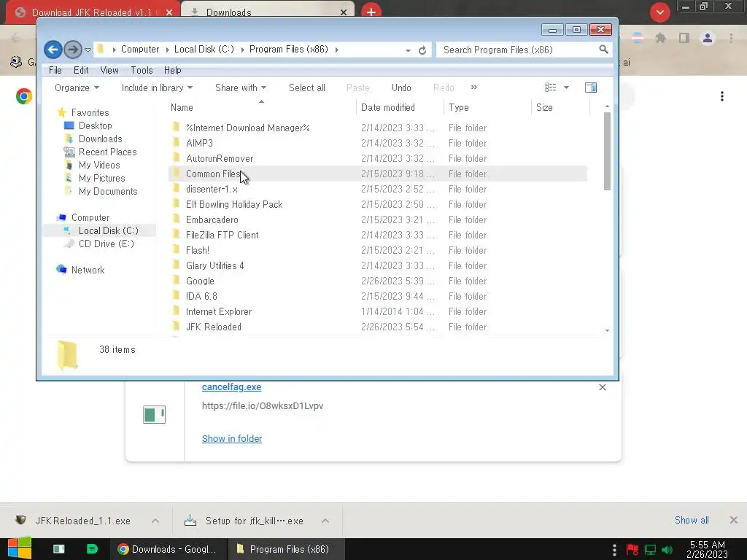The height and width of the screenshot is (560, 747).
Task: Click the scrollbar down arrow in file list
Action: point(607,330)
